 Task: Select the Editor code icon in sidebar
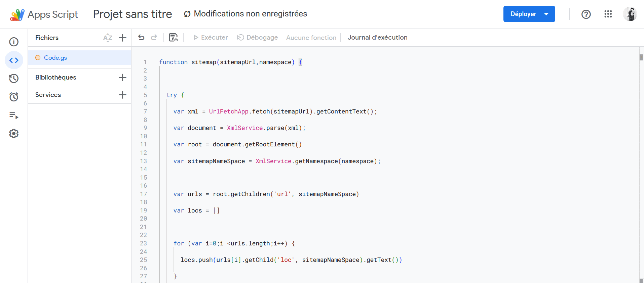[x=14, y=60]
